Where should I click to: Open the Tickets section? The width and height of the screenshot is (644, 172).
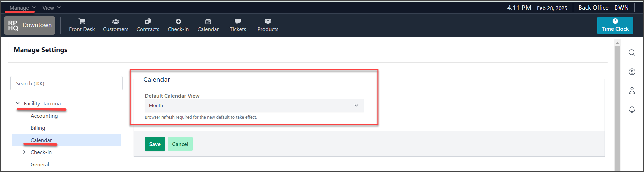coord(238,25)
